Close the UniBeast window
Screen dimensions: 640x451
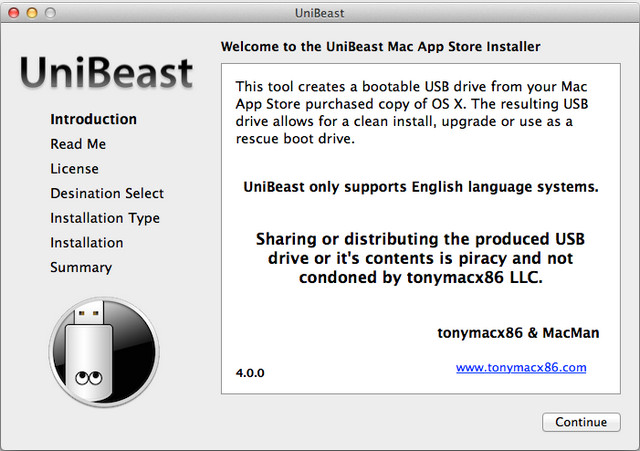[x=13, y=12]
